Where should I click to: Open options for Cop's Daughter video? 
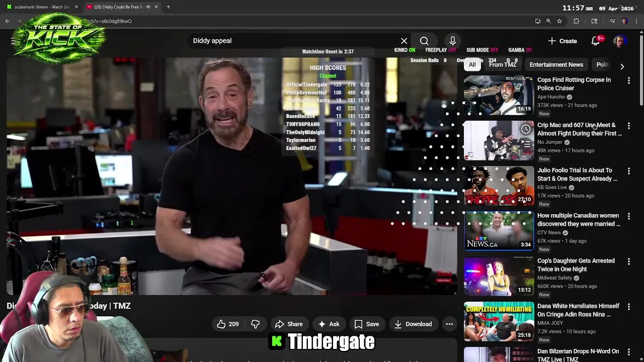coord(628,261)
